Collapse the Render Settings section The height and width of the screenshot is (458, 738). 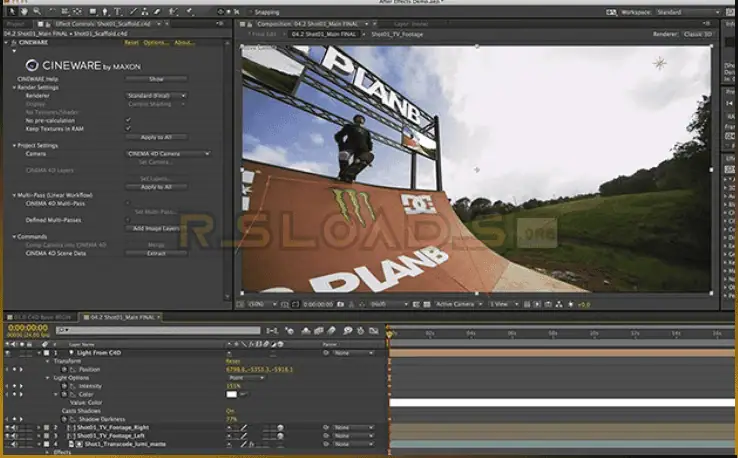click(x=14, y=88)
